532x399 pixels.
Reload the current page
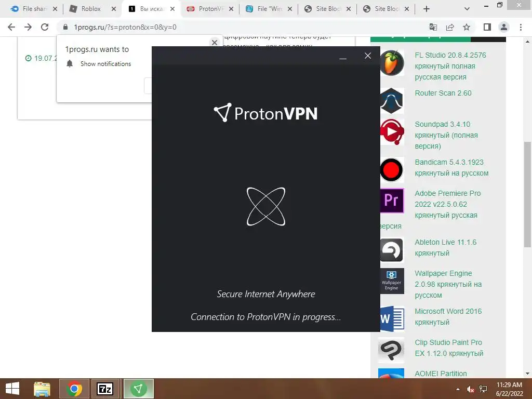pyautogui.click(x=45, y=27)
